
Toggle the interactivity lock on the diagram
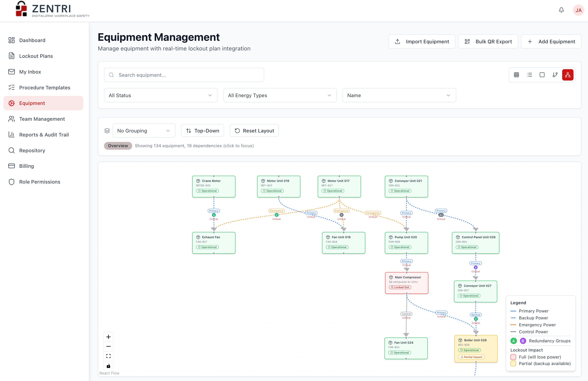point(108,366)
